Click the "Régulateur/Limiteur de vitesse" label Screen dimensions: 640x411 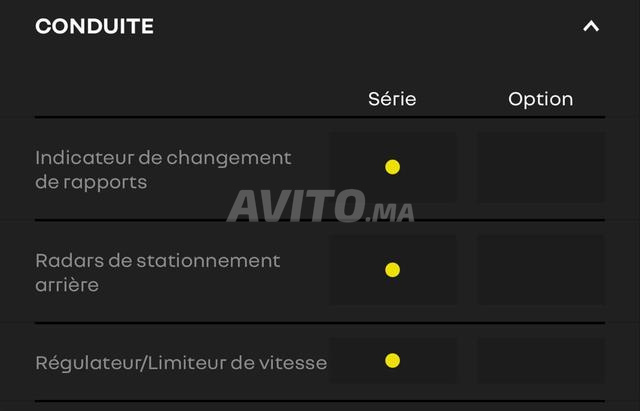tap(181, 362)
